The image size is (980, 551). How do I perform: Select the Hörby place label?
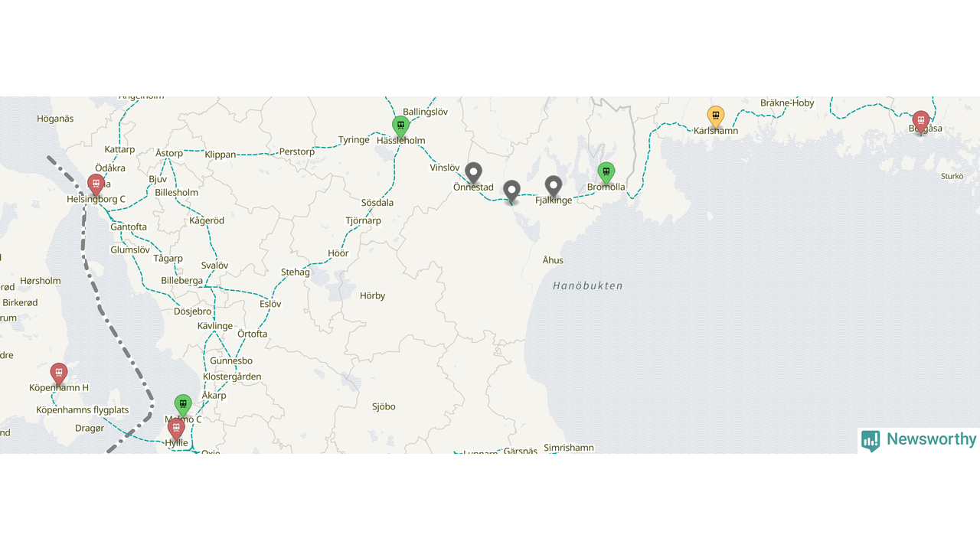click(372, 295)
